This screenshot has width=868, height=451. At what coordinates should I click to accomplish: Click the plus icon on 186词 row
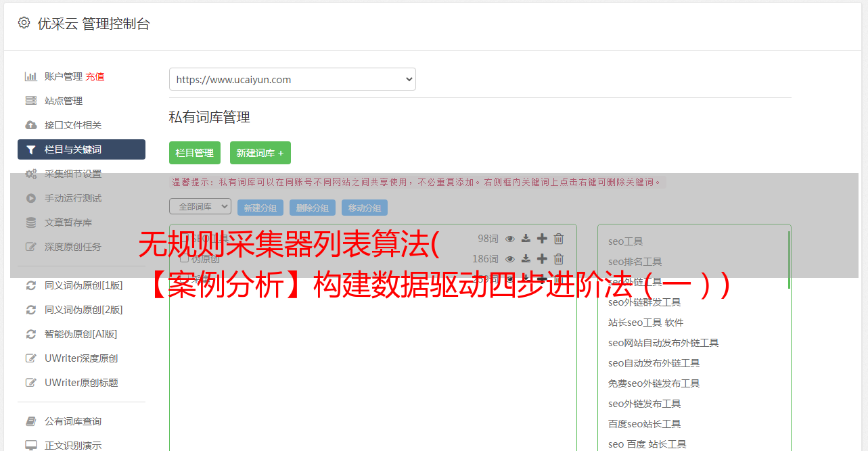(542, 258)
